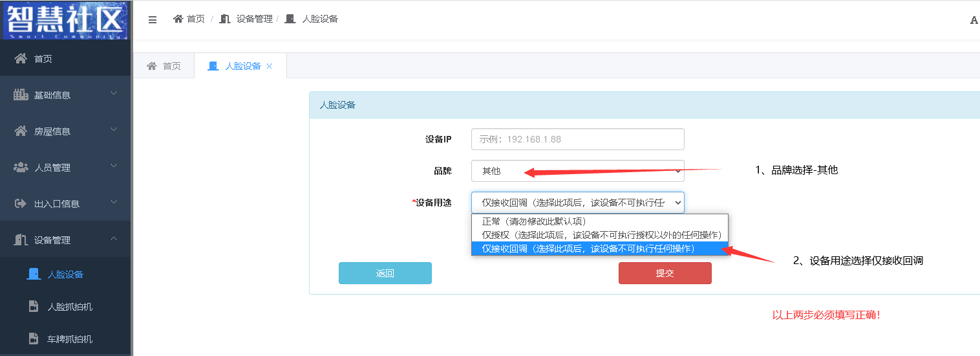
Task: Switch to the 首页 tab
Action: point(164,66)
